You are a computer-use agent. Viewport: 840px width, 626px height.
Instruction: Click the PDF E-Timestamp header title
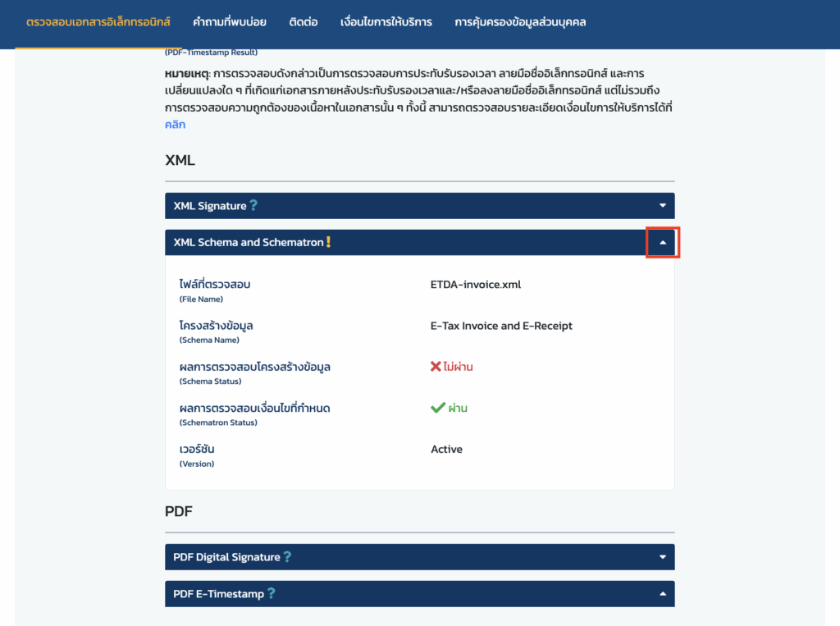(218, 594)
